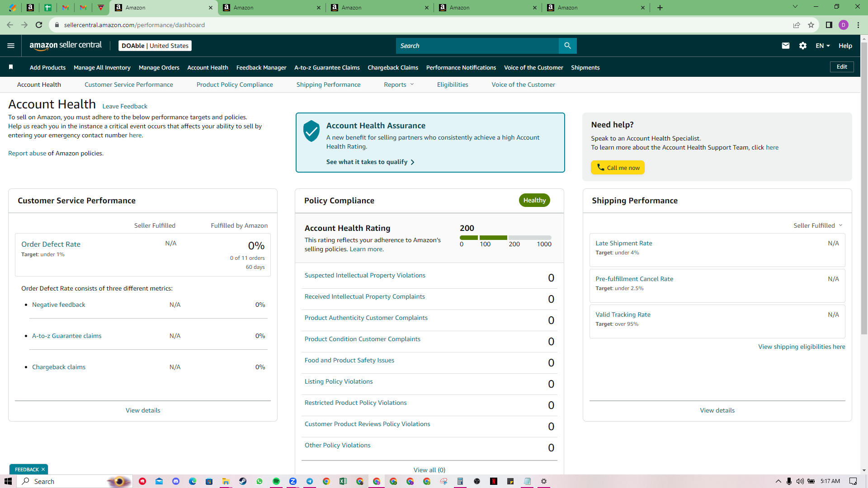Open the settings gear in Seller Central

point(803,46)
